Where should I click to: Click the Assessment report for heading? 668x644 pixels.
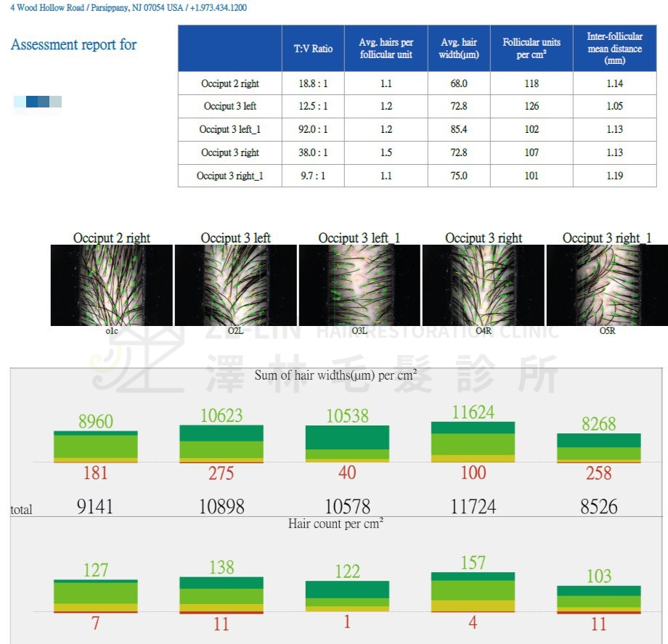pyautogui.click(x=73, y=44)
